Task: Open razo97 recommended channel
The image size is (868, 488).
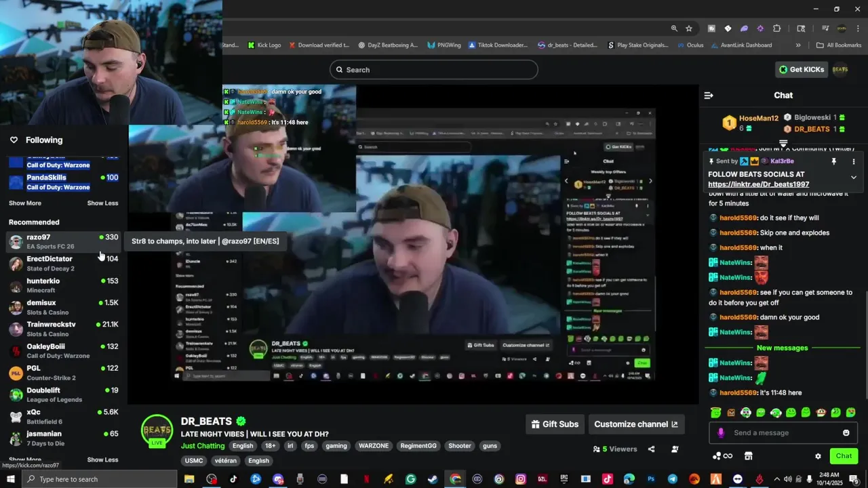Action: click(x=64, y=241)
